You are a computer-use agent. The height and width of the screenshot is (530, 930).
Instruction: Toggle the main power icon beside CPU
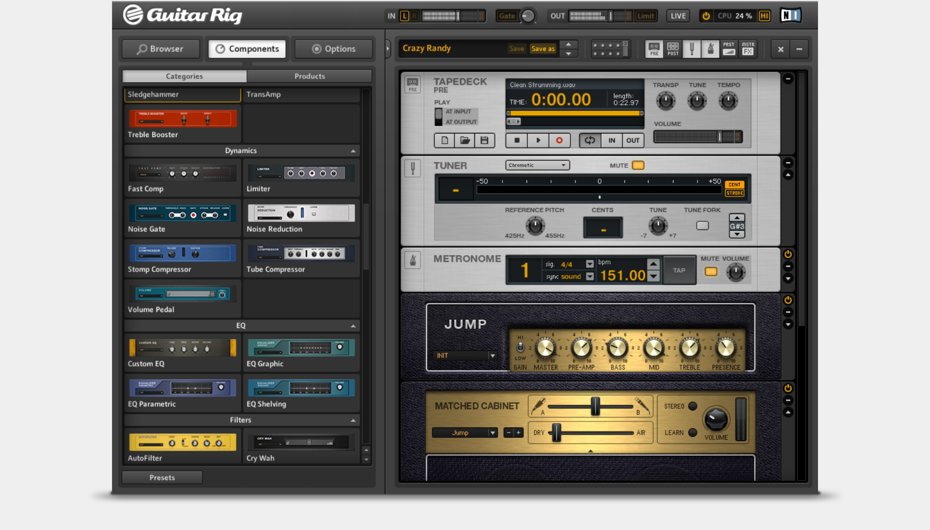[x=706, y=16]
